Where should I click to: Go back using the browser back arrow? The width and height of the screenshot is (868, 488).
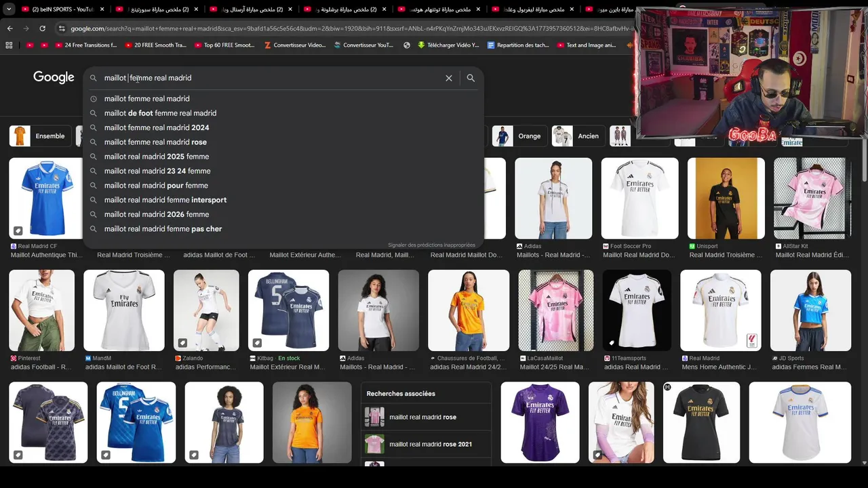point(9,28)
